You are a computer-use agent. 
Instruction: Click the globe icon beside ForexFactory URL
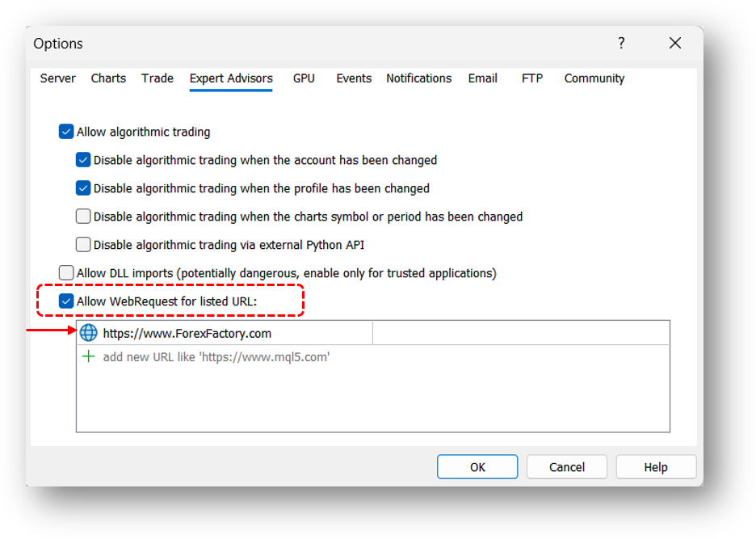coord(88,333)
